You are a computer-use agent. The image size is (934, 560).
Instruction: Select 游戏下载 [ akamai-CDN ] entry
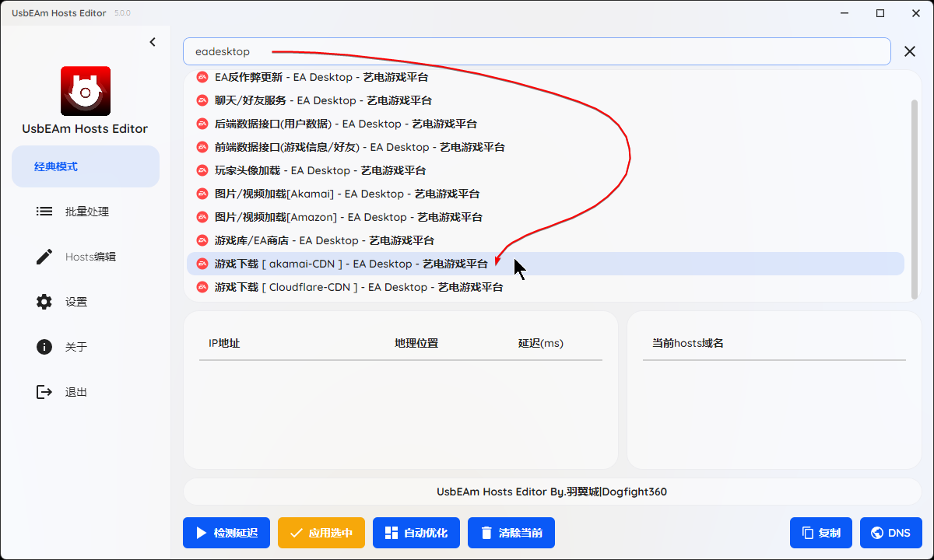click(x=350, y=264)
